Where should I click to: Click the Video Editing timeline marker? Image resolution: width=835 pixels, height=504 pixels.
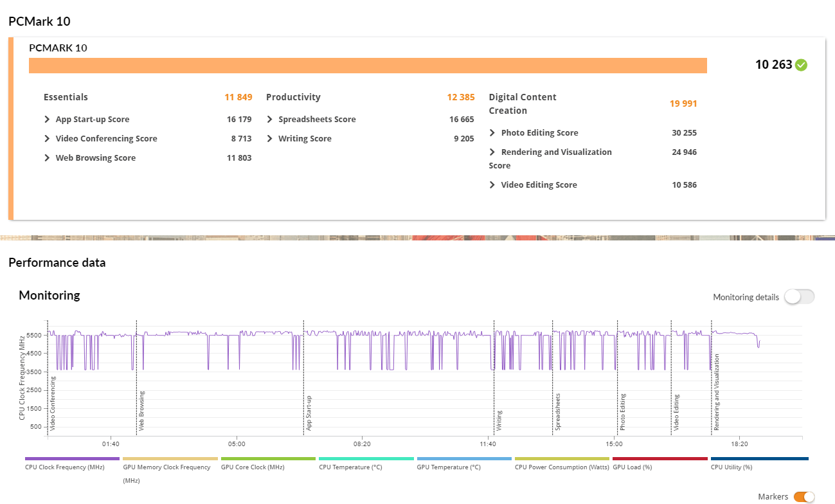coord(677,412)
